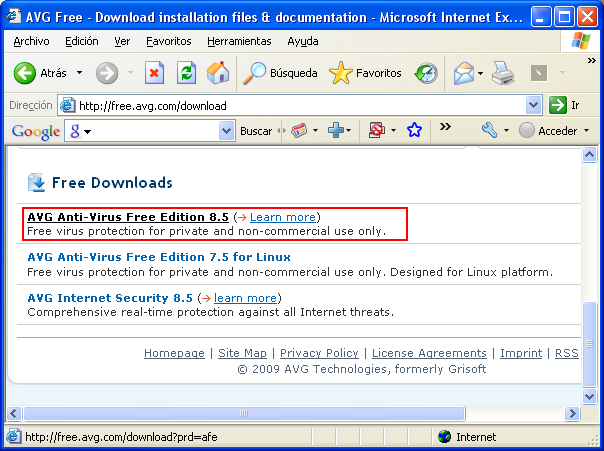Expand the address bar URL dropdown
604x451 pixels.
534,105
